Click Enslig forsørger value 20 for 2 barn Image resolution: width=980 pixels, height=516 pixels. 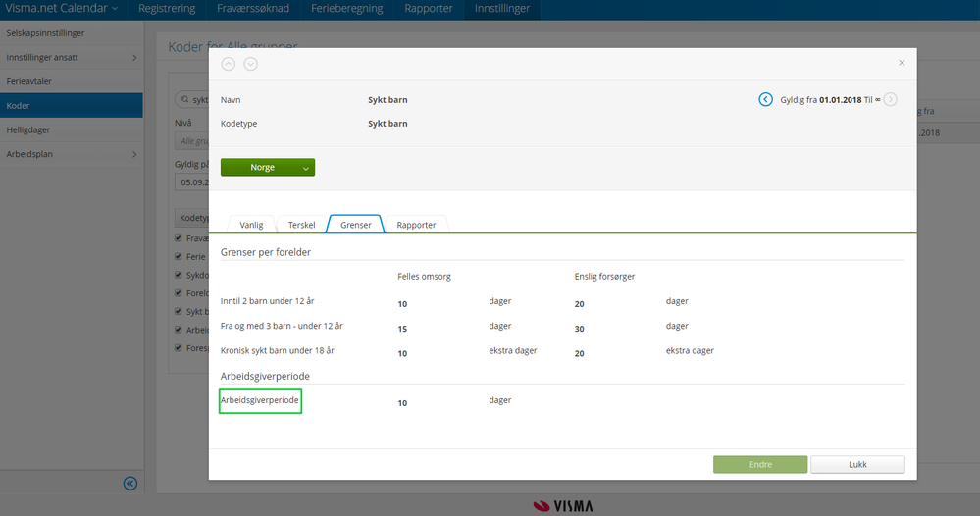click(580, 304)
